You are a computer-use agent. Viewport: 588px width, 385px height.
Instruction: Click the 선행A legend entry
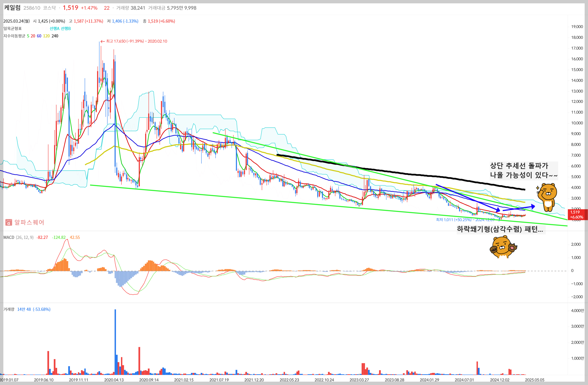[x=55, y=28]
